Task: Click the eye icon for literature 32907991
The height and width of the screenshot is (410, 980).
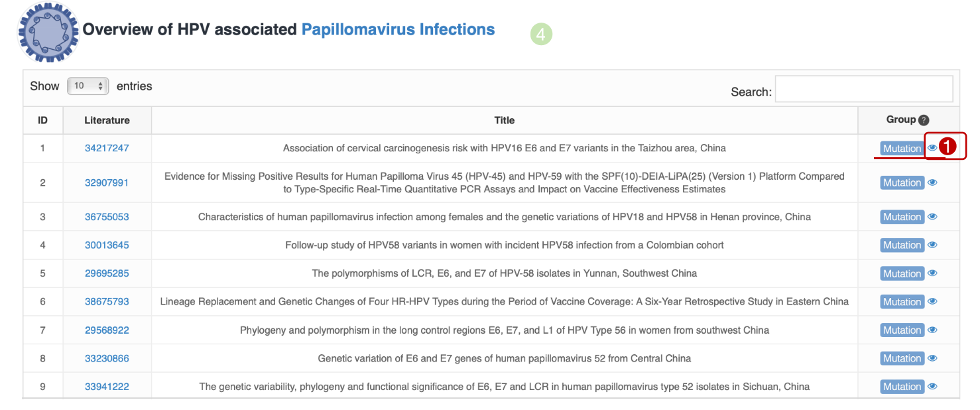Action: (x=932, y=182)
